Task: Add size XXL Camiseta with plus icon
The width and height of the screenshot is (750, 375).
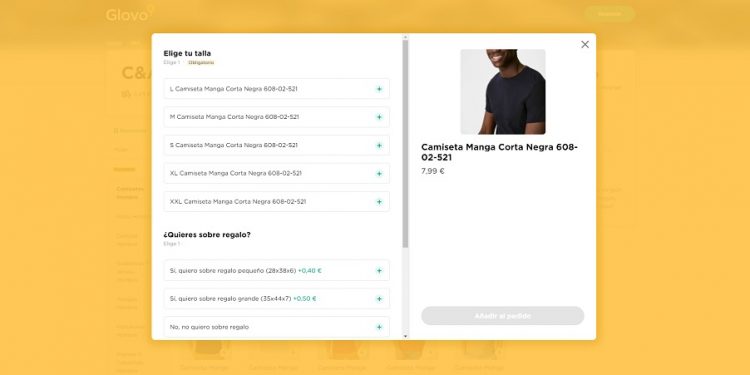Action: click(x=379, y=202)
